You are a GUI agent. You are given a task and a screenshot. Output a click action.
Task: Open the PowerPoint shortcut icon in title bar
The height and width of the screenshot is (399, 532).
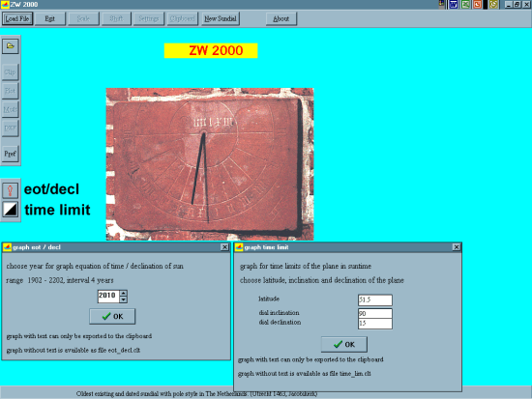point(478,5)
